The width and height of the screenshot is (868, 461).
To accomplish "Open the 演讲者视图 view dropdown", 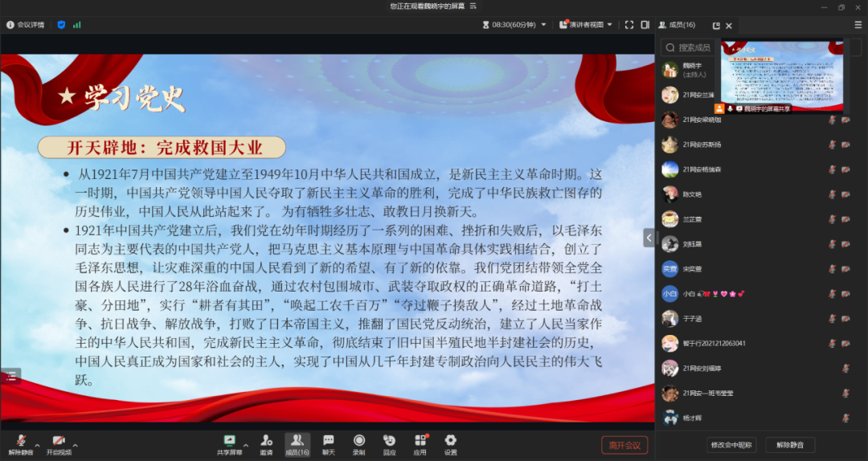I will (x=586, y=25).
